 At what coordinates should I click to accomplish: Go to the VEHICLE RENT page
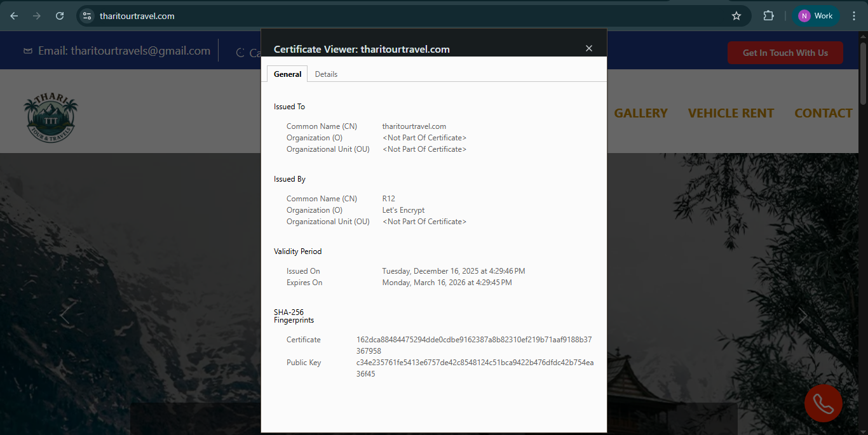(731, 113)
